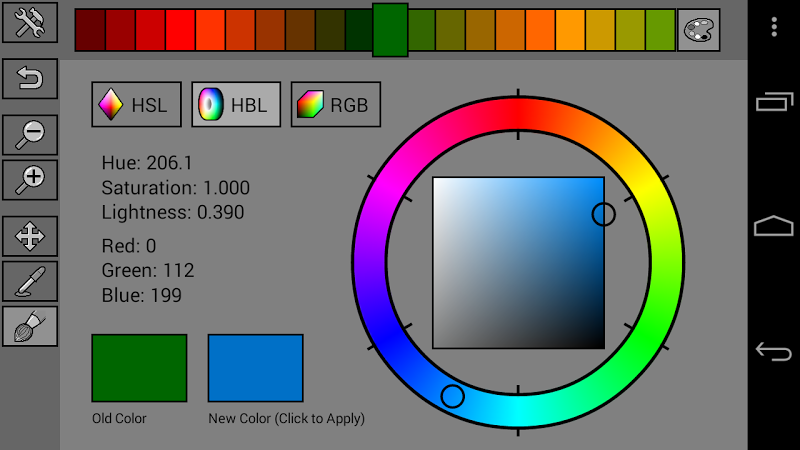Open the wrench and screwdriver settings tool

(x=30, y=22)
